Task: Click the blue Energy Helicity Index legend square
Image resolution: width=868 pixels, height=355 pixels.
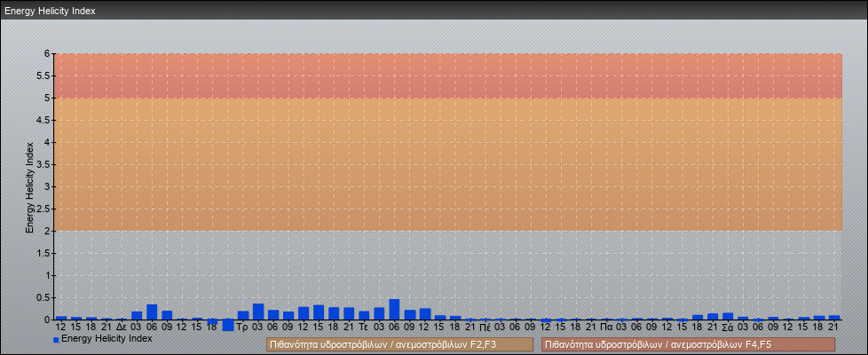Action: [x=56, y=339]
